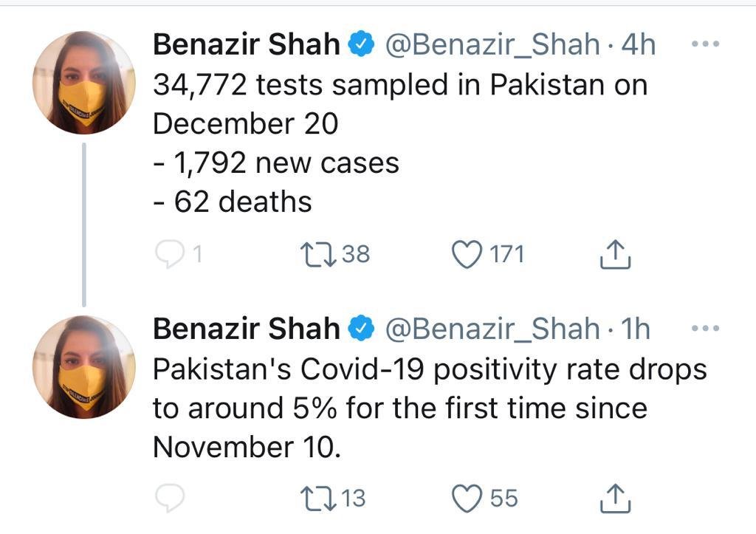The image size is (756, 534).
Task: Click @Benazir_Shah handle on the 4h tweet
Action: point(492,45)
